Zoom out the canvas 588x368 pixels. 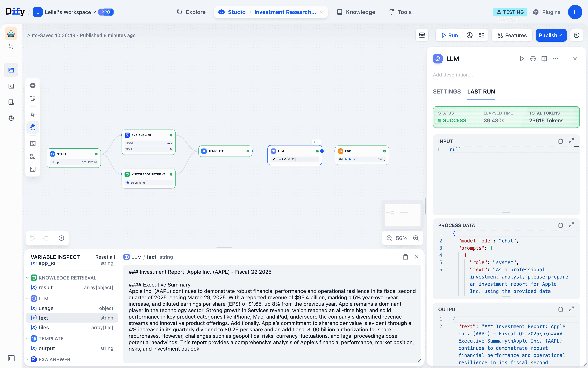(x=389, y=238)
